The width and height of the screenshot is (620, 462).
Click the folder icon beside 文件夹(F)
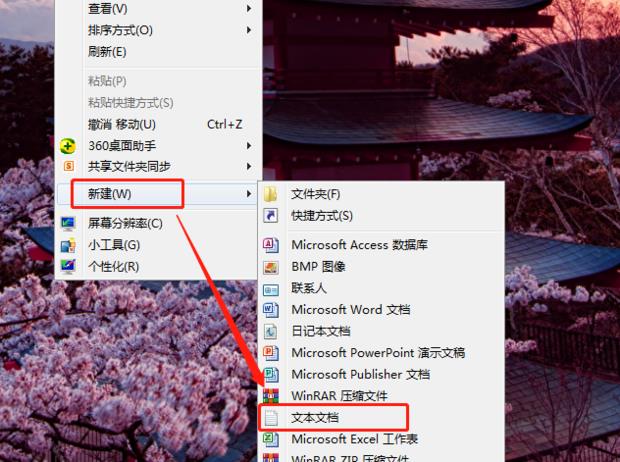[x=270, y=194]
